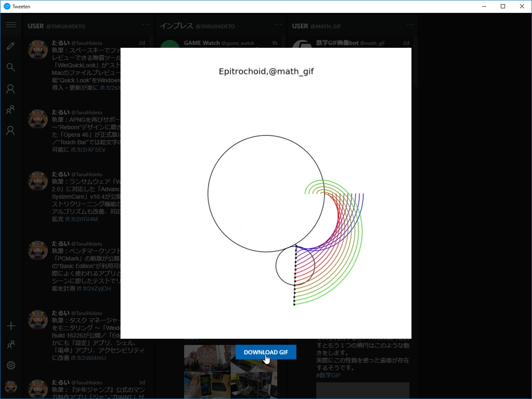Screen dimensions: 532x399
Task: Open options dots of the インプレス column
Action: [x=278, y=25]
